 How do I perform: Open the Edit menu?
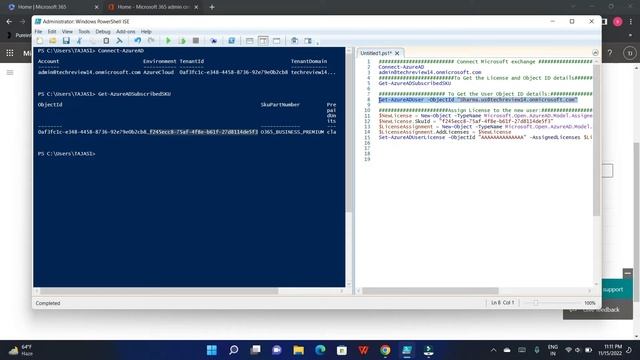(52, 31)
